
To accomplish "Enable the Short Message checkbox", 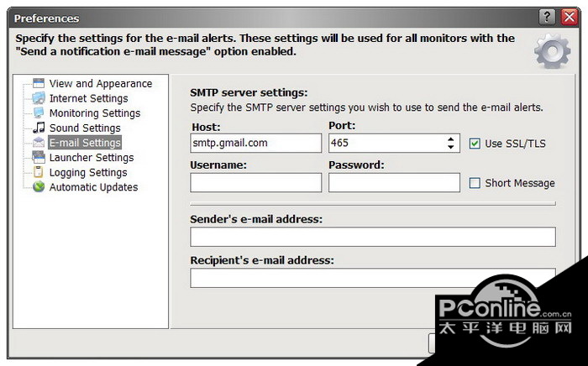I will (x=475, y=183).
